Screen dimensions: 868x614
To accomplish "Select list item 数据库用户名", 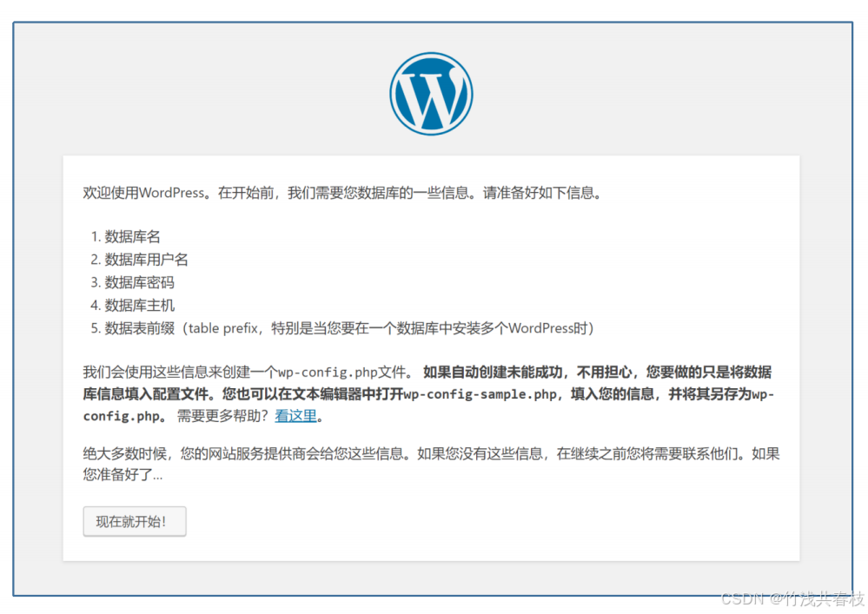I will pos(146,260).
